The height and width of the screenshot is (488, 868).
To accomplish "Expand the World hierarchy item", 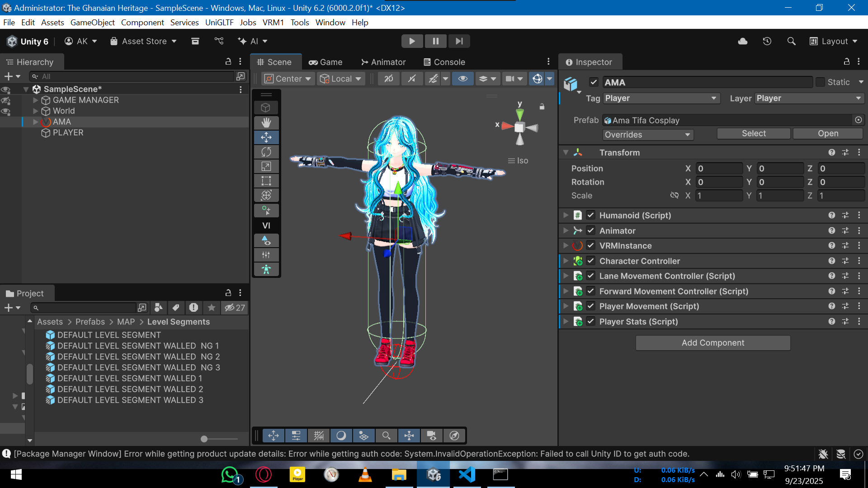I will click(x=36, y=111).
